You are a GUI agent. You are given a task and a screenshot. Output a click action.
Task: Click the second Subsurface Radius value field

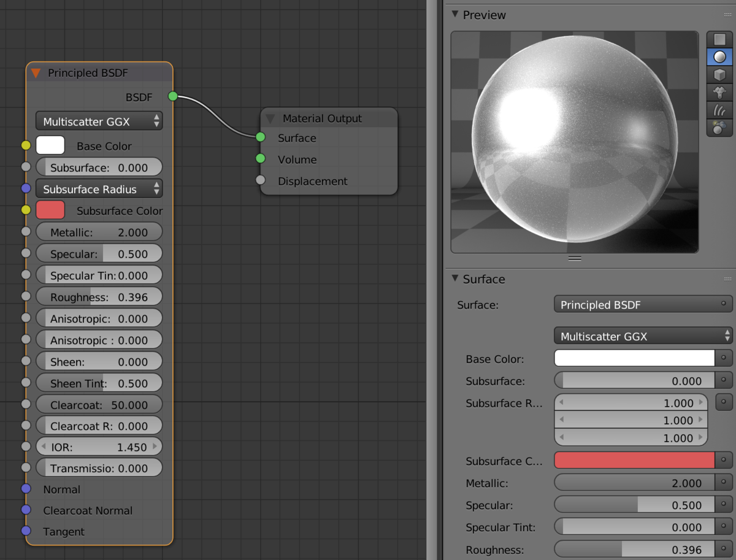631,420
